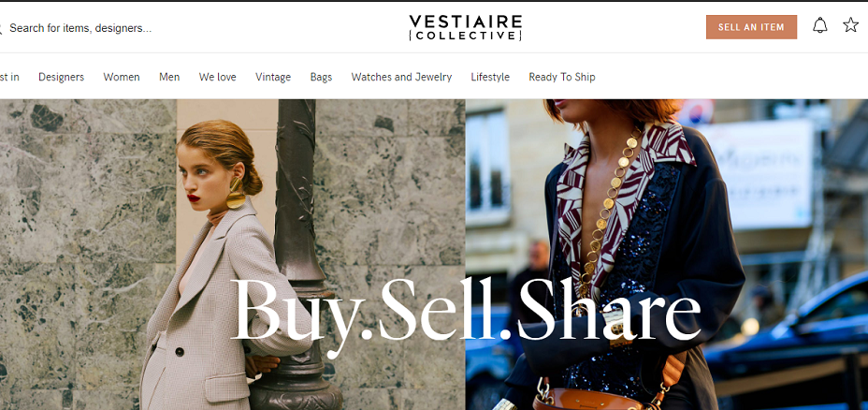868x410 pixels.
Task: Click the Vestiaire Collective logo
Action: 466,28
